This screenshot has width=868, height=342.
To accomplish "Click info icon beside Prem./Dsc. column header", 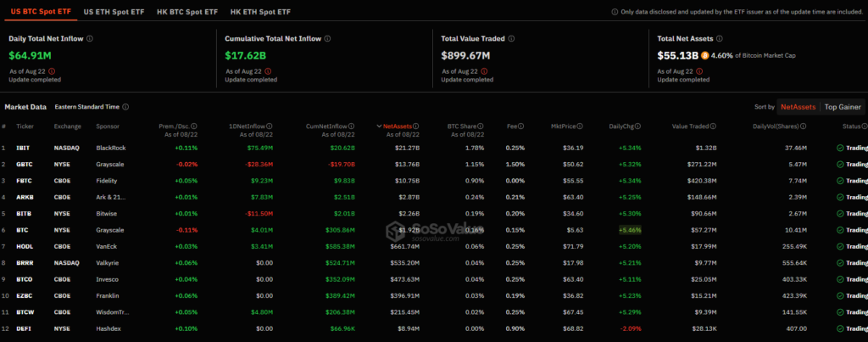I will pos(199,126).
